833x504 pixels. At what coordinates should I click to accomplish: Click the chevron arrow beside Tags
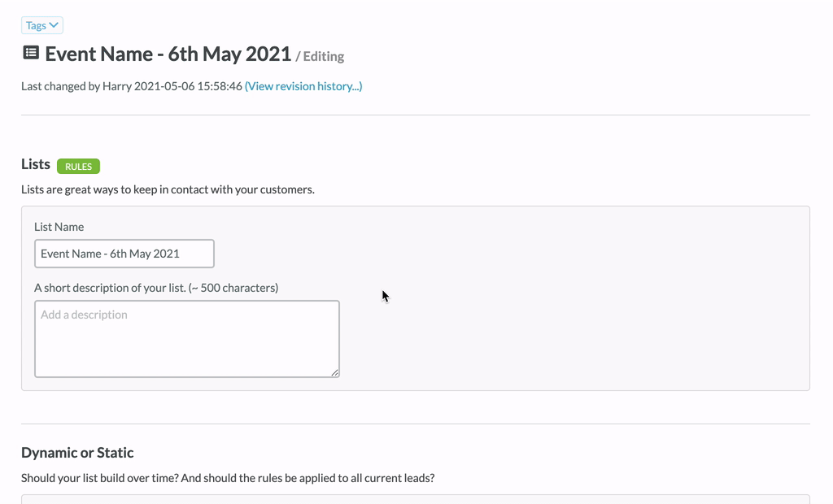click(x=54, y=25)
